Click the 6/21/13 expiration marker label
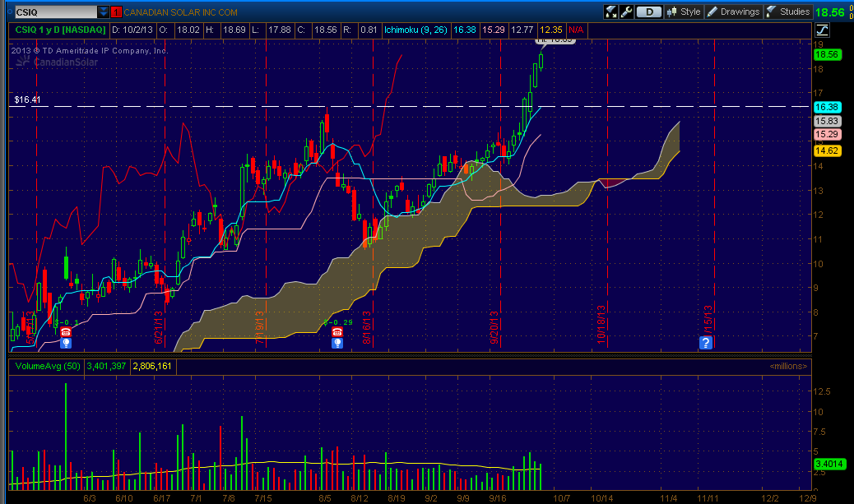The image size is (854, 504). [x=159, y=328]
